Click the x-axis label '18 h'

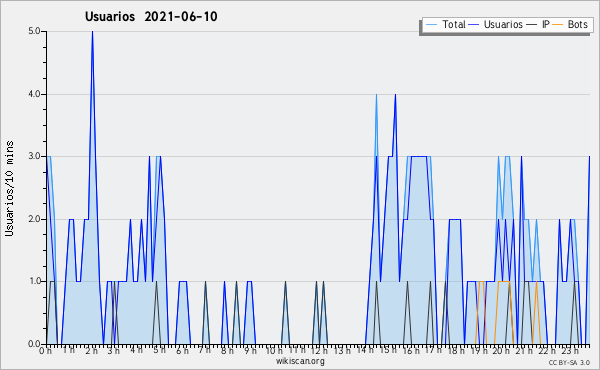tap(456, 351)
